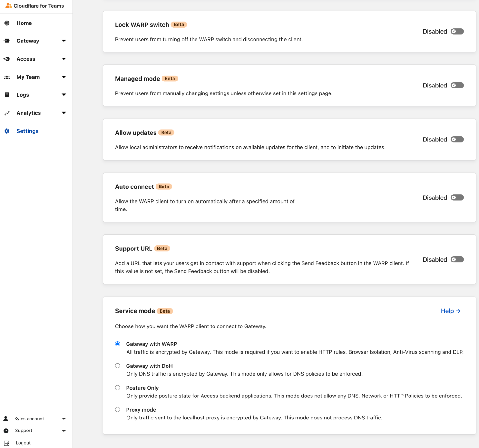Click the Gateway with WARP option label
The width and height of the screenshot is (479, 448).
[151, 344]
